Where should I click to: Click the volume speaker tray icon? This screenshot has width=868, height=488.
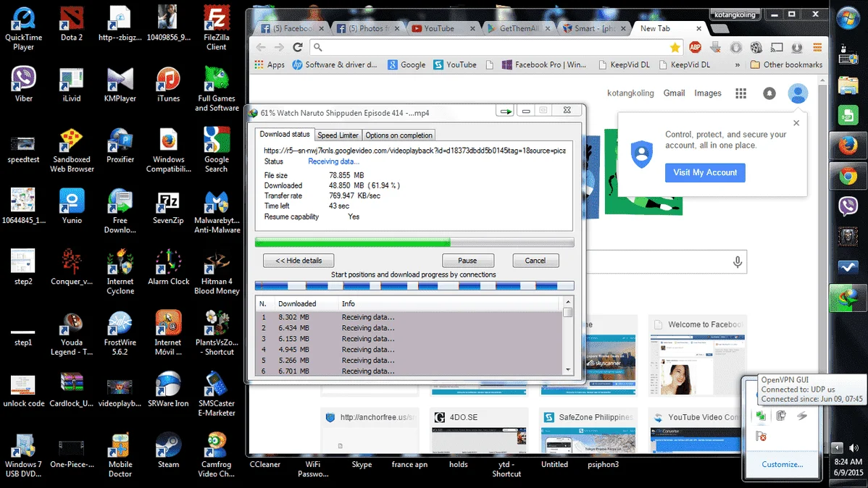pos(854,447)
